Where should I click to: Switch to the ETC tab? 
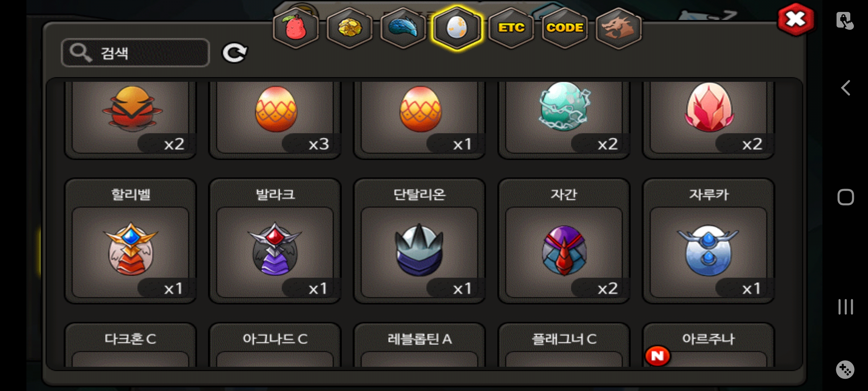511,28
